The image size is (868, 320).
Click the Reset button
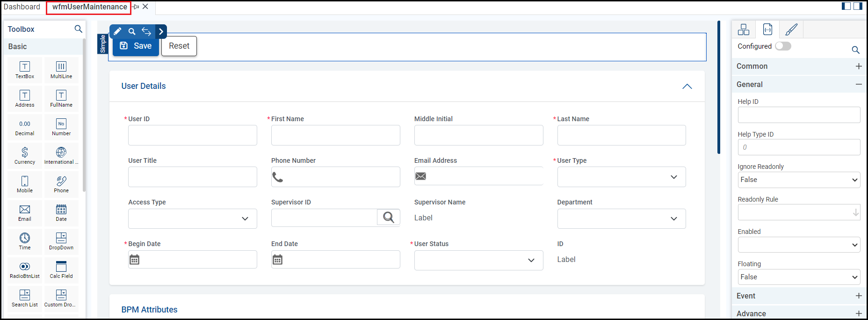tap(179, 46)
